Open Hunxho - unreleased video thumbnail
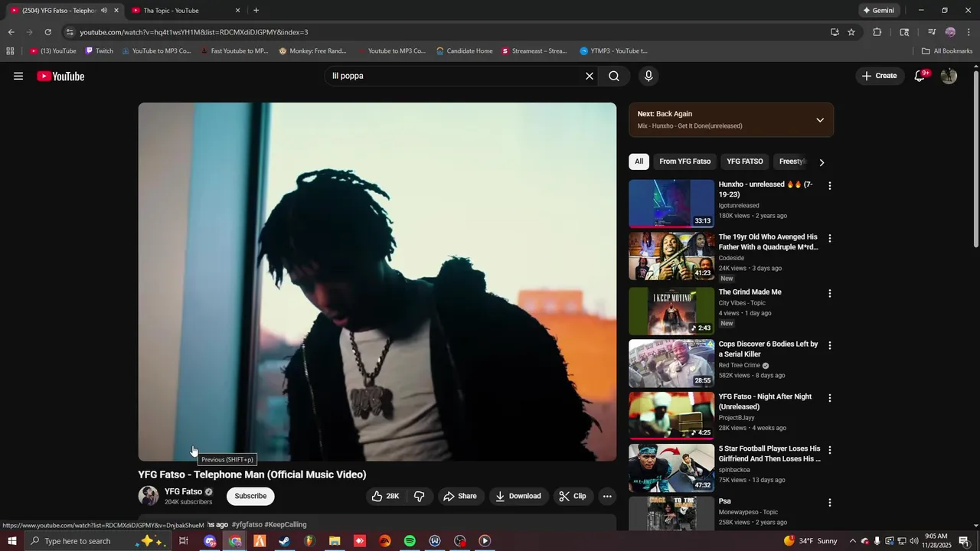 pyautogui.click(x=671, y=204)
